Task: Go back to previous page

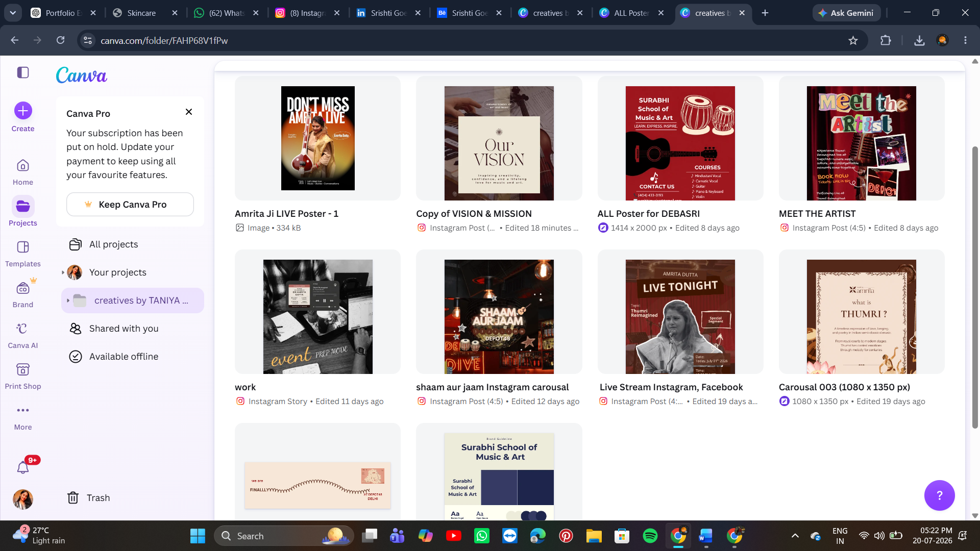Action: point(14,40)
